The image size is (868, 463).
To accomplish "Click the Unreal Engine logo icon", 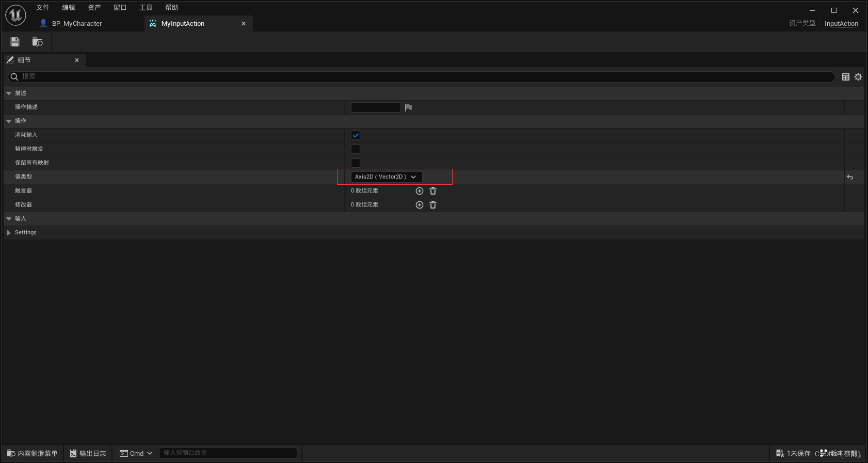I will coord(15,15).
